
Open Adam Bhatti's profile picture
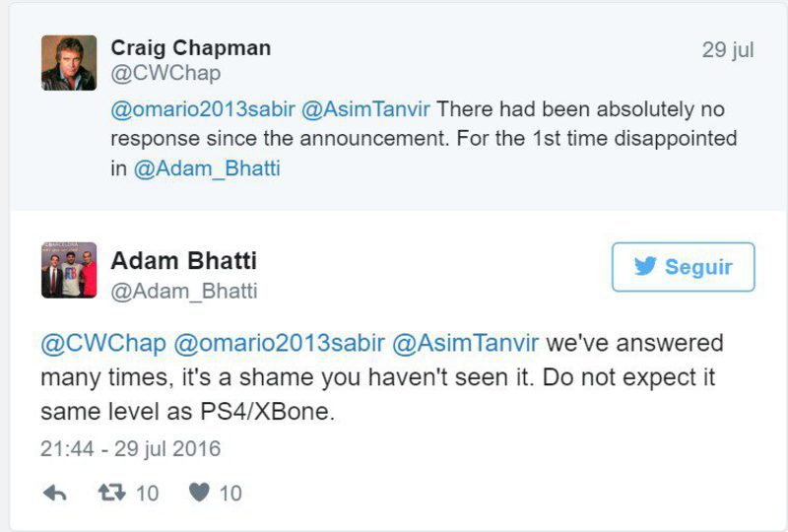point(68,270)
